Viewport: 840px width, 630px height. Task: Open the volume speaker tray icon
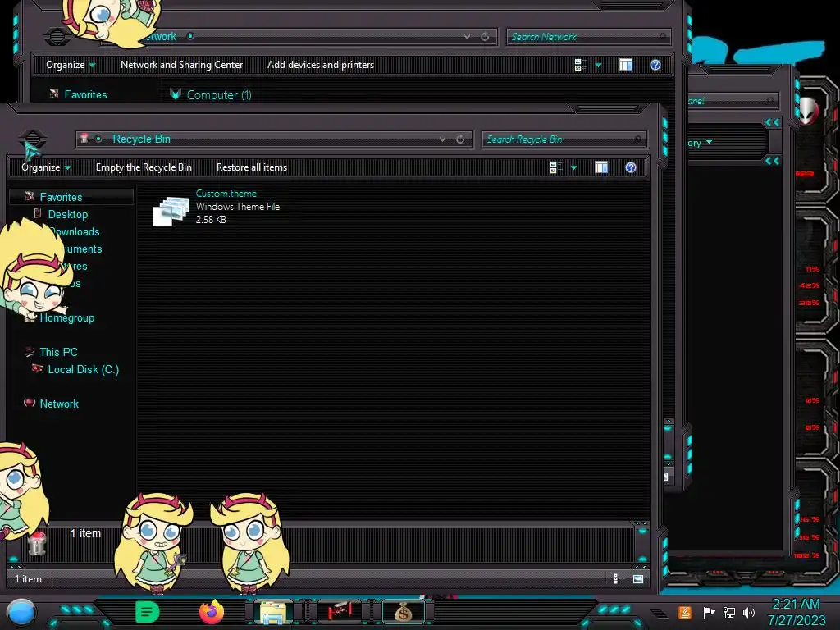(749, 612)
